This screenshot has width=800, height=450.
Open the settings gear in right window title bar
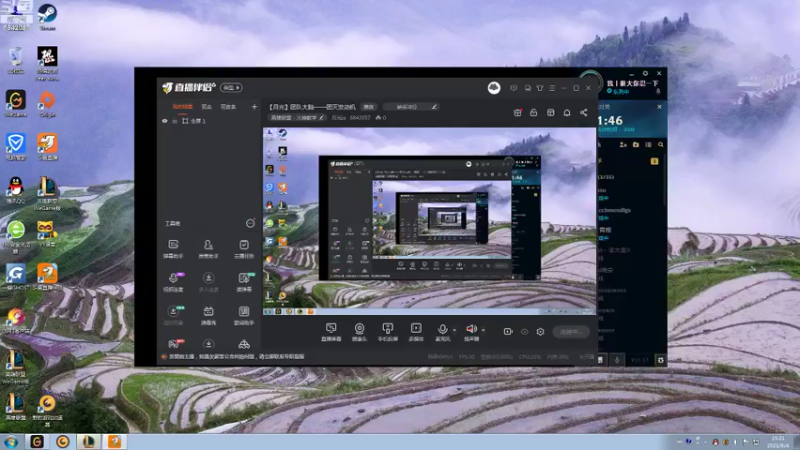tap(645, 73)
